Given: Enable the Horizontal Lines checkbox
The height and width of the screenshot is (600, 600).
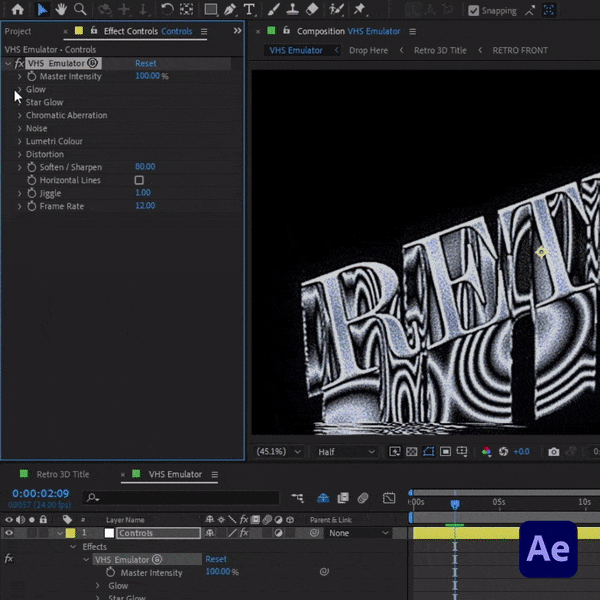Looking at the screenshot, I should pyautogui.click(x=139, y=180).
